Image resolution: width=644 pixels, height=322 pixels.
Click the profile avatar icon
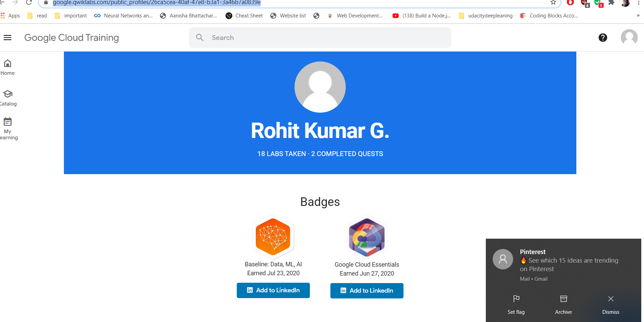(629, 38)
